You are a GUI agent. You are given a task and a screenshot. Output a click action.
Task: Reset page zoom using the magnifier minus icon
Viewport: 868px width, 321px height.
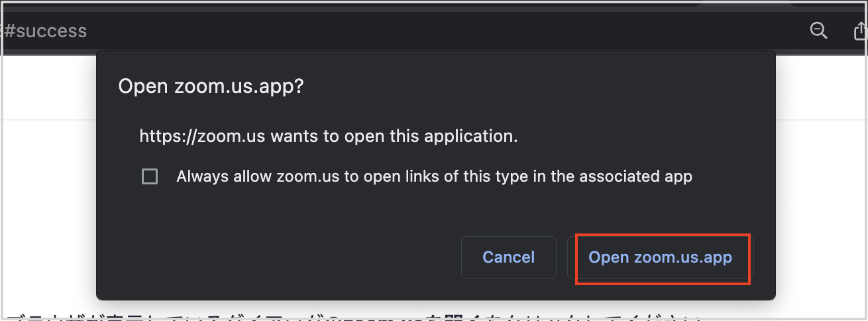coord(819,31)
